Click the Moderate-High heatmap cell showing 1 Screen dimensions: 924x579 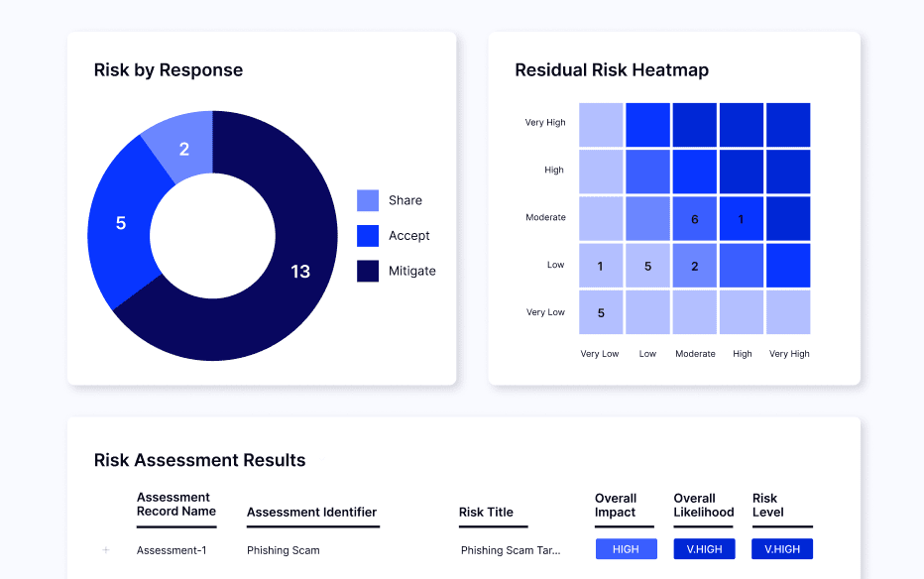(742, 217)
